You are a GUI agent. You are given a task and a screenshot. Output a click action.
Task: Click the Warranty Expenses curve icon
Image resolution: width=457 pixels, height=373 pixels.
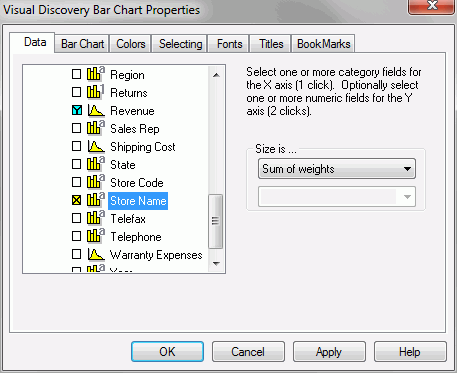click(x=96, y=254)
